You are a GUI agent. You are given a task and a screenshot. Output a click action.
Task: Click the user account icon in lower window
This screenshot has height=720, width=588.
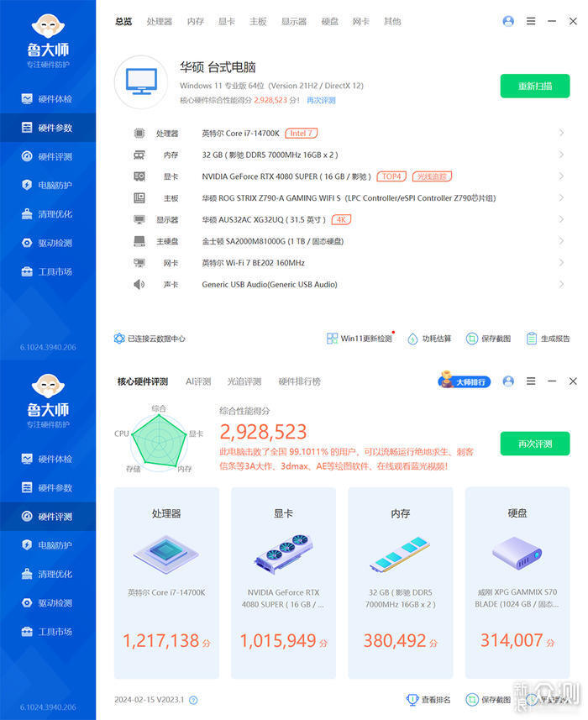click(508, 381)
